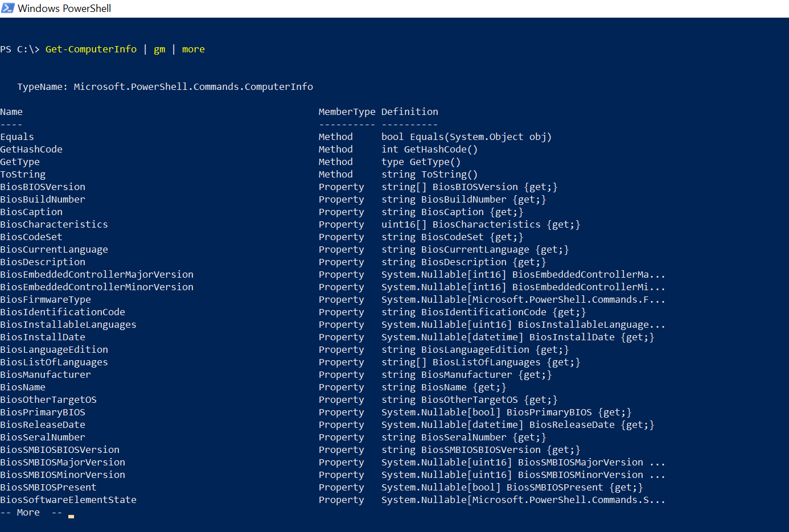789x532 pixels.
Task: Click the Name column header
Action: (x=11, y=112)
